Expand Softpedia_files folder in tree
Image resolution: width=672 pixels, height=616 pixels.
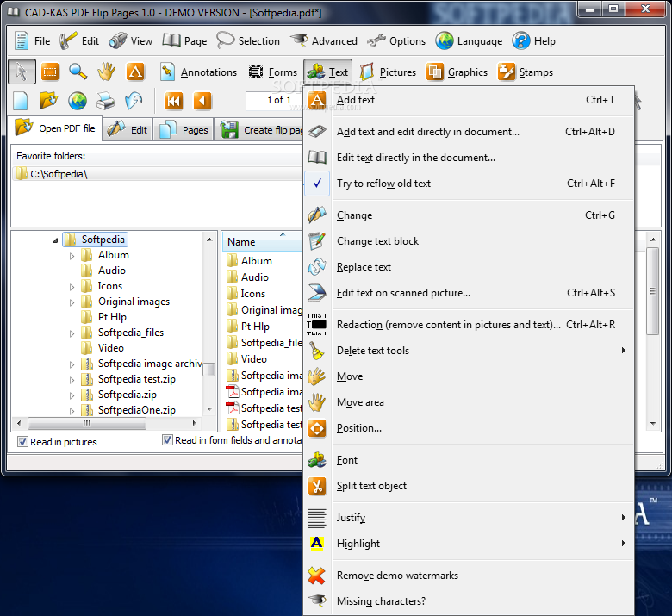72,333
